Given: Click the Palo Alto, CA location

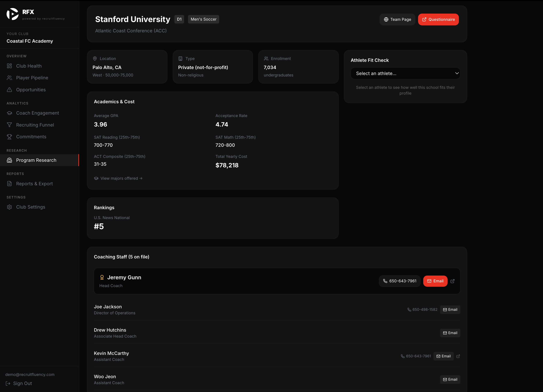Looking at the screenshot, I should pos(107,67).
